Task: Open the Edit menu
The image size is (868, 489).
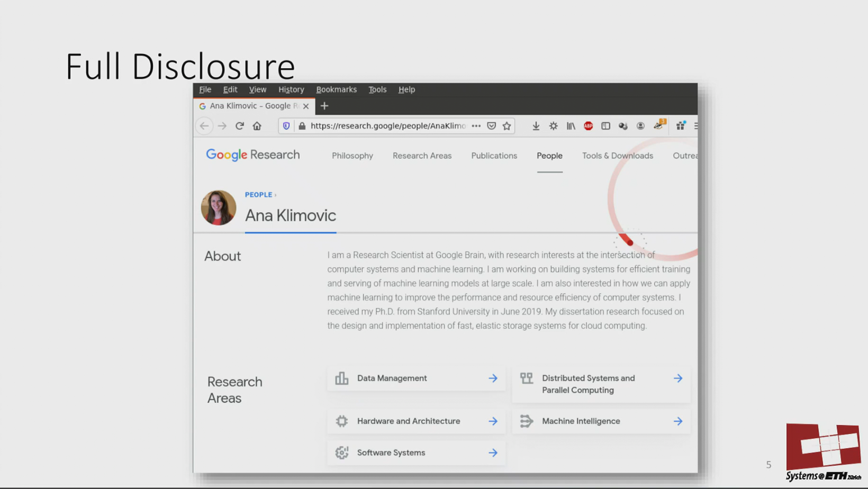Action: tap(230, 89)
